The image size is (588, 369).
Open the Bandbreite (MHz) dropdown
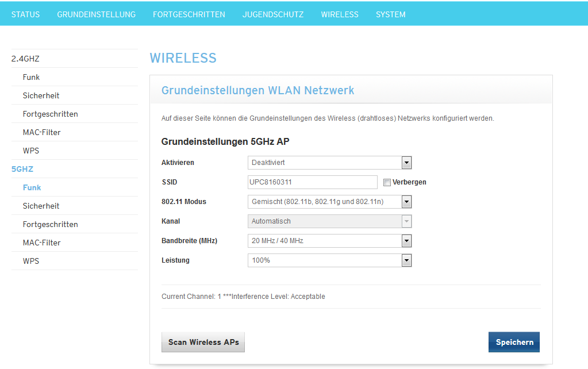[x=330, y=241]
